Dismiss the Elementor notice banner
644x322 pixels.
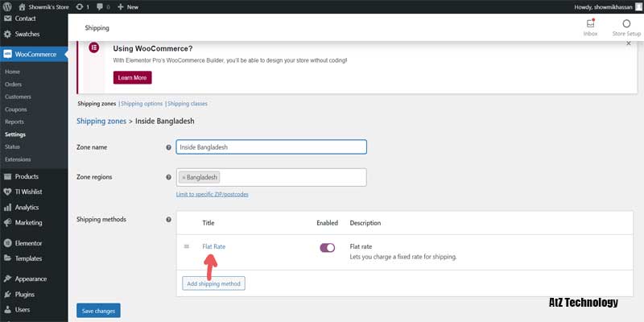pos(628,44)
